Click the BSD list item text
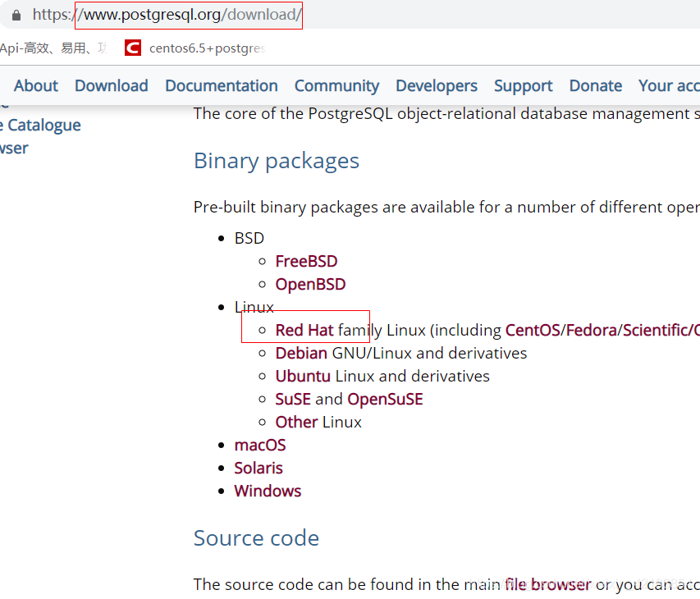 point(249,238)
